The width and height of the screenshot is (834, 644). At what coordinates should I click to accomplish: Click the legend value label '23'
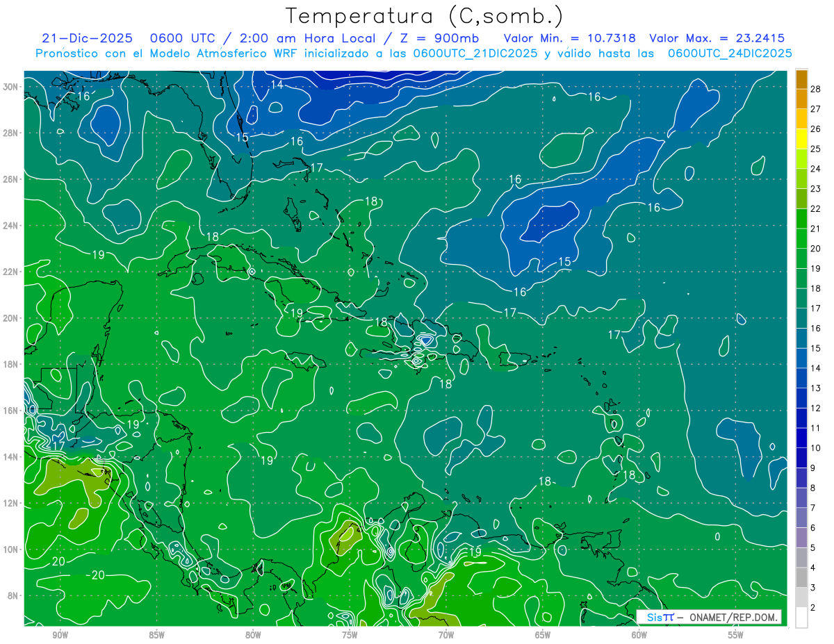pos(816,188)
